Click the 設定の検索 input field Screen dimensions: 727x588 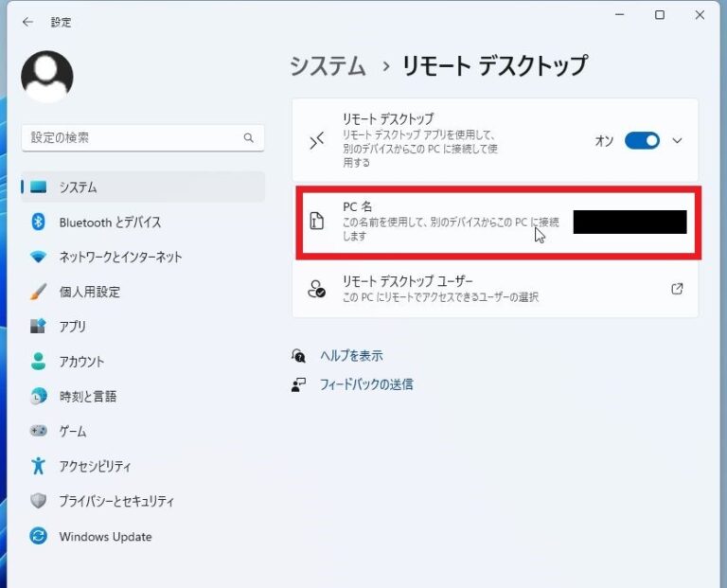(x=133, y=138)
